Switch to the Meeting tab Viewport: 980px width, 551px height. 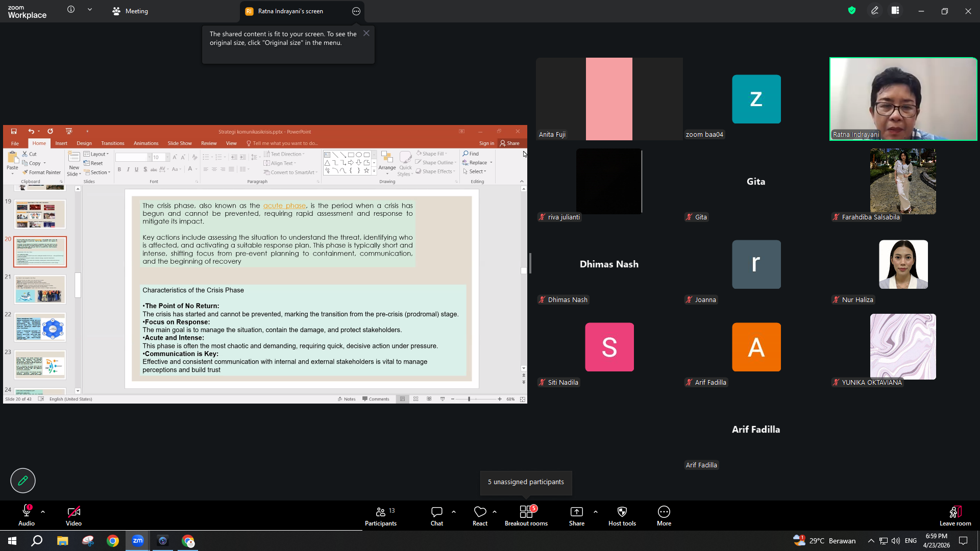pos(130,11)
